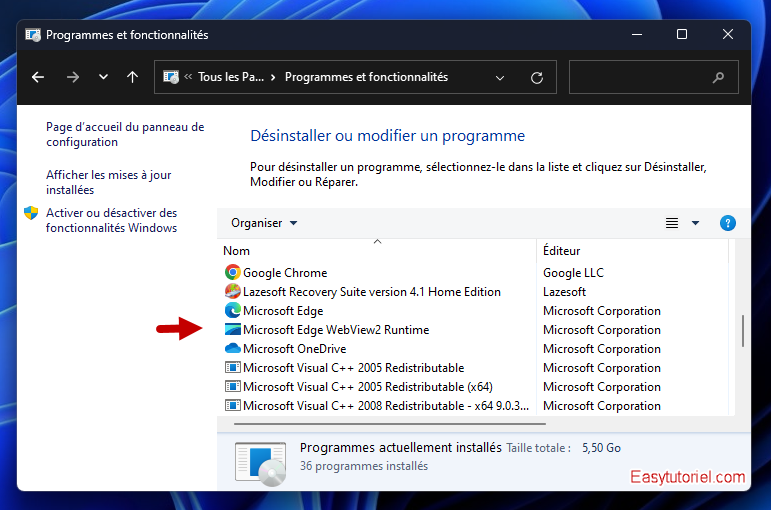This screenshot has height=510, width=771.
Task: Open 'Page d'accueil du panneau de configuration' link
Action: point(125,134)
